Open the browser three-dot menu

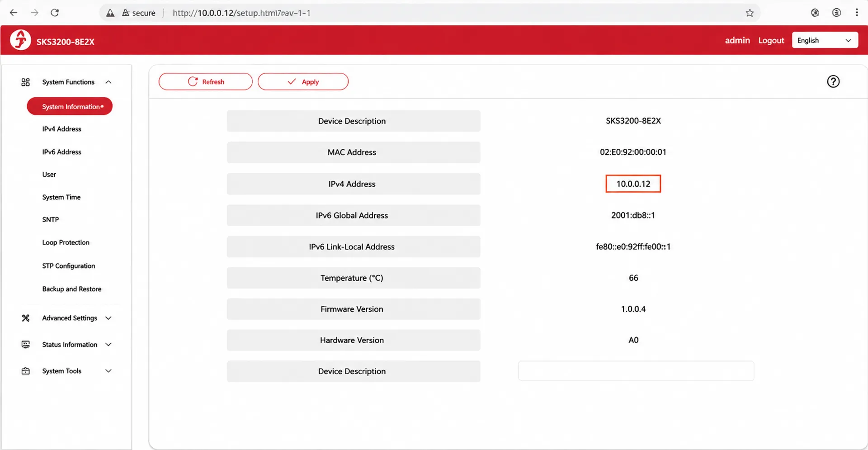pyautogui.click(x=856, y=13)
